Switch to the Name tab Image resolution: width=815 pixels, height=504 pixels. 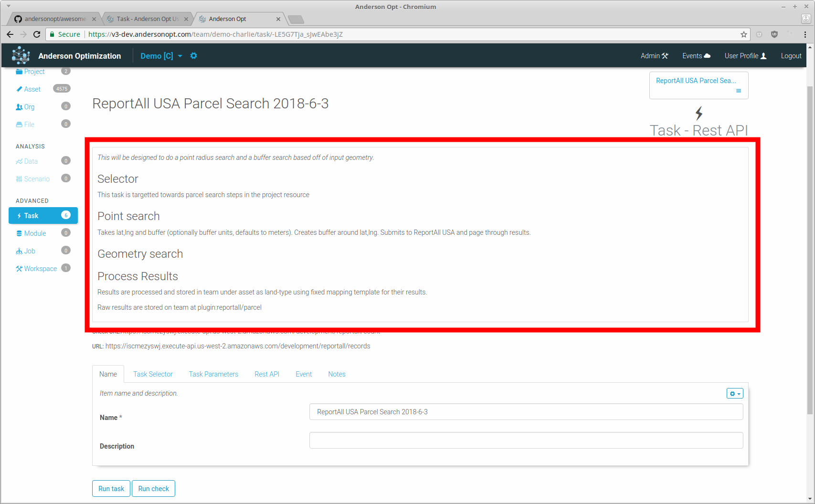tap(108, 374)
